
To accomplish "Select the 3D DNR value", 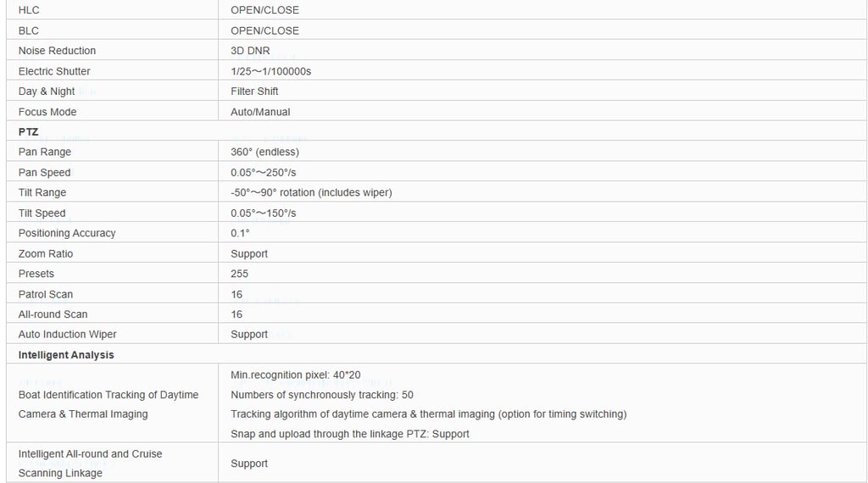I will tap(250, 51).
